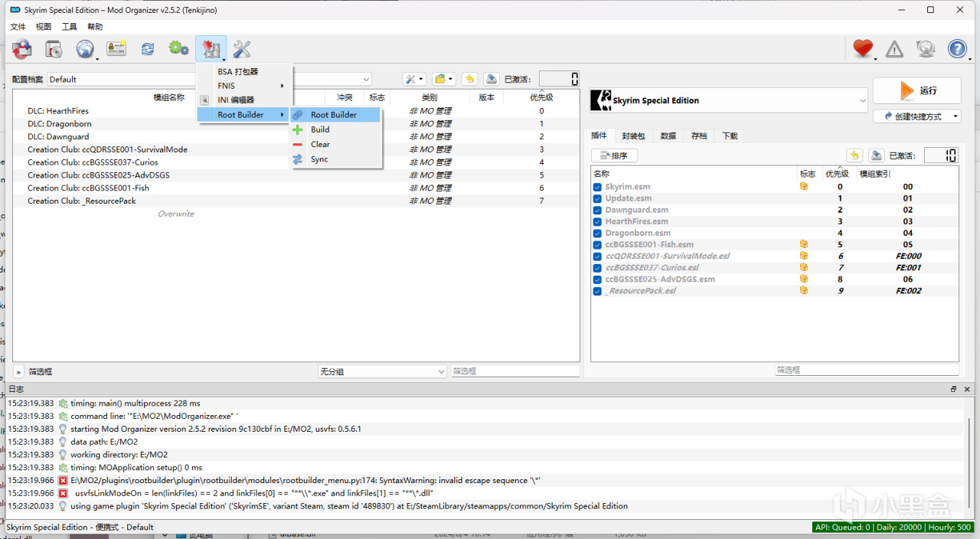980x539 pixels.
Task: Click red Clear minus icon in submenu
Action: pyautogui.click(x=298, y=144)
